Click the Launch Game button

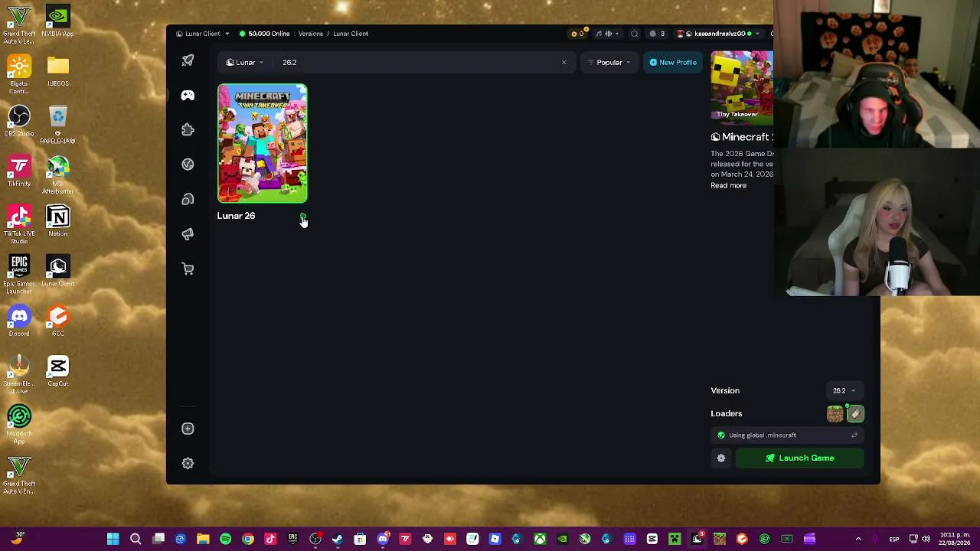tap(800, 458)
